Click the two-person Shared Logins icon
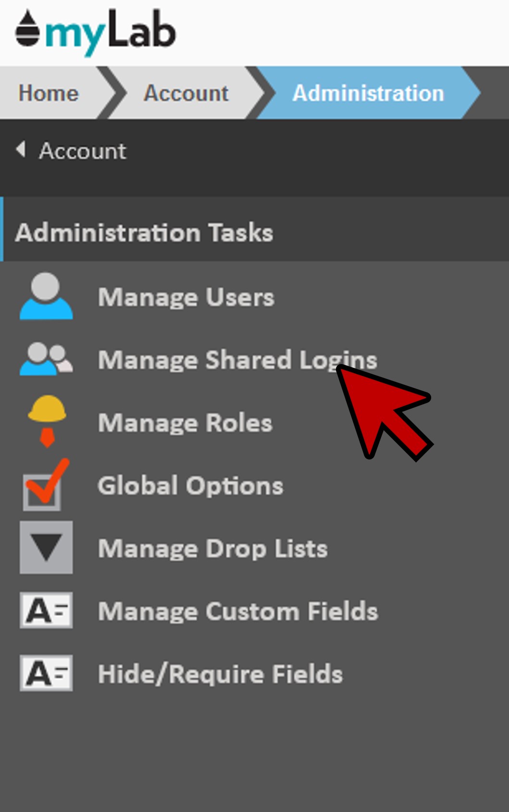 point(46,359)
